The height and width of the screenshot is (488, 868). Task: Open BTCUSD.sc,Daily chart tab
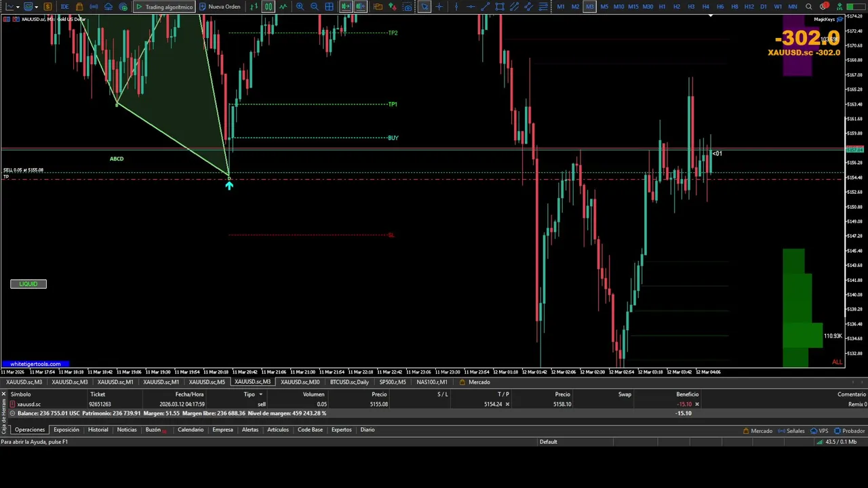[349, 382]
